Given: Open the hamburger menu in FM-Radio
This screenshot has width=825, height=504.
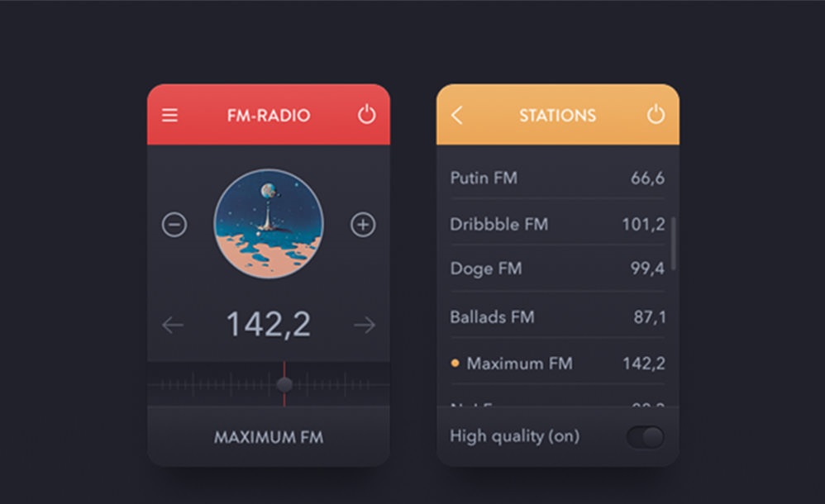Looking at the screenshot, I should tap(169, 115).
